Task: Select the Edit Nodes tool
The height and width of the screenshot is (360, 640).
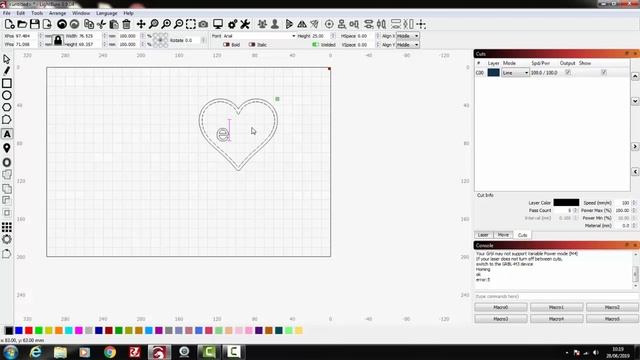Action: 7,120
